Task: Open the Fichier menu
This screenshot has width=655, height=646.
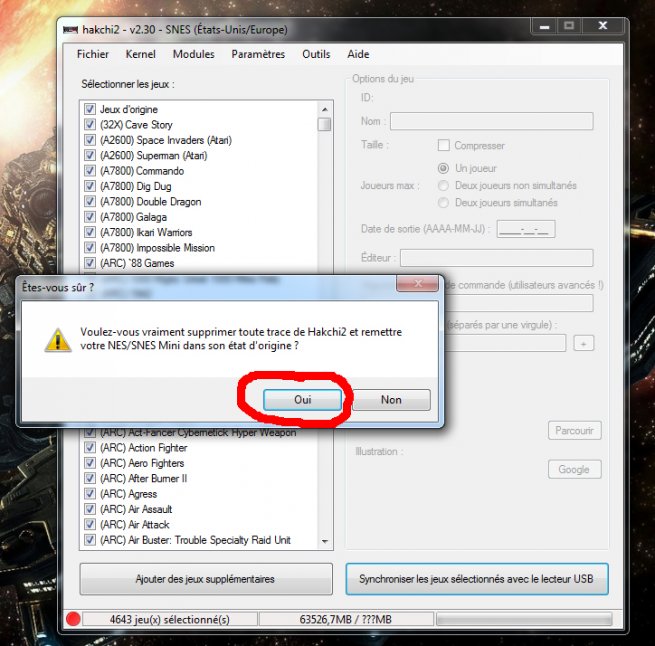Action: 93,54
